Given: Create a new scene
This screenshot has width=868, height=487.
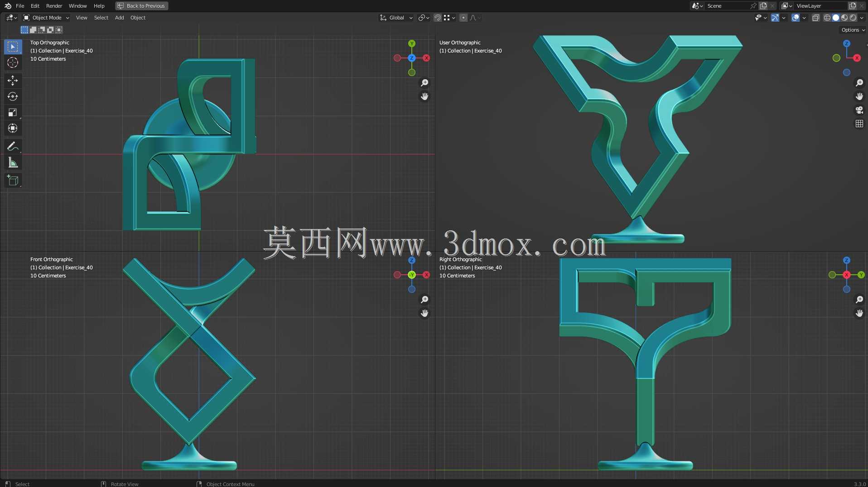Looking at the screenshot, I should point(763,6).
